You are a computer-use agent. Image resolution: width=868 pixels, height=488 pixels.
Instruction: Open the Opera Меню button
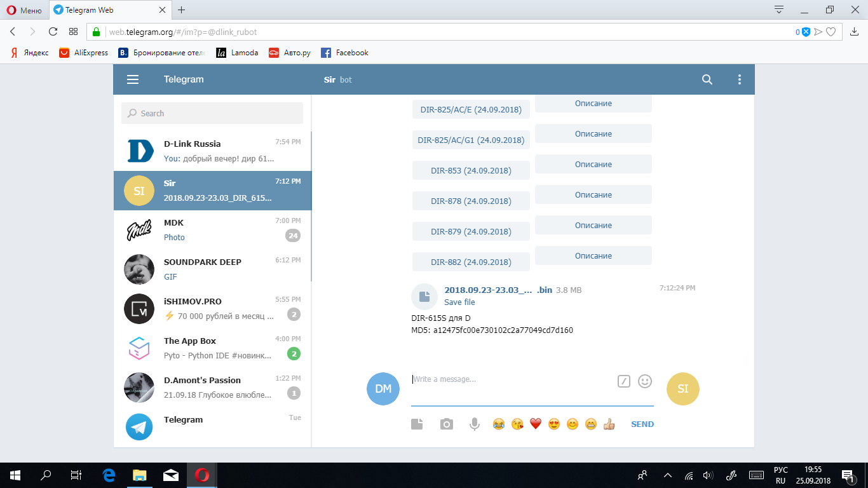(x=24, y=10)
